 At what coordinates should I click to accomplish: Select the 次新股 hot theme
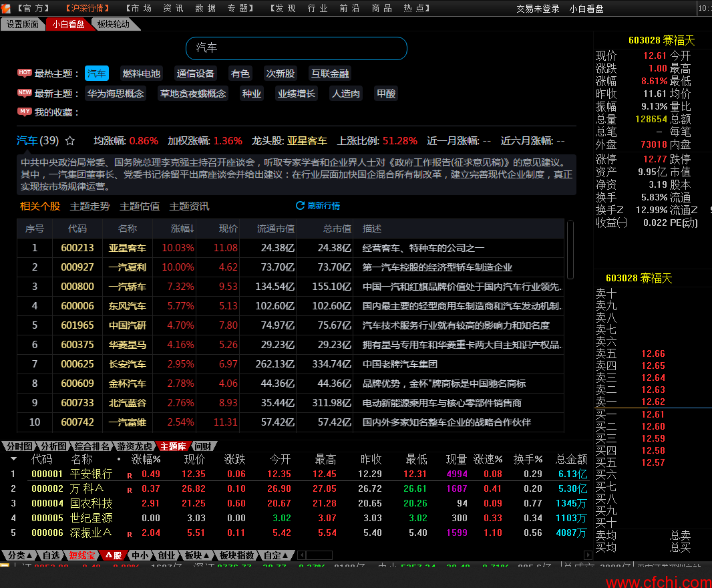(x=280, y=73)
